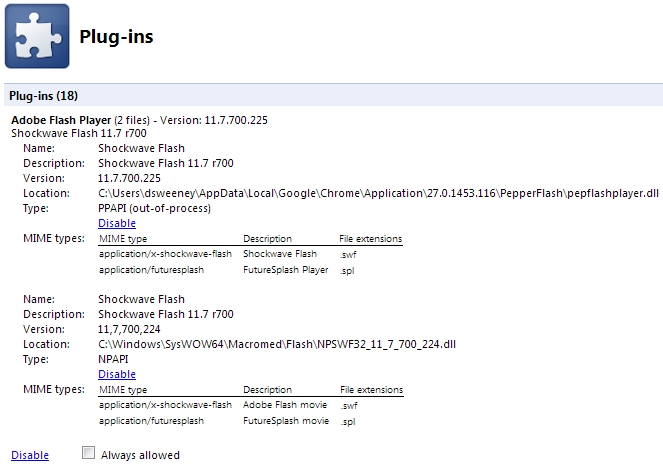Click File extensions header in PPAPI plugin table
The image size is (663, 465).
click(x=371, y=239)
